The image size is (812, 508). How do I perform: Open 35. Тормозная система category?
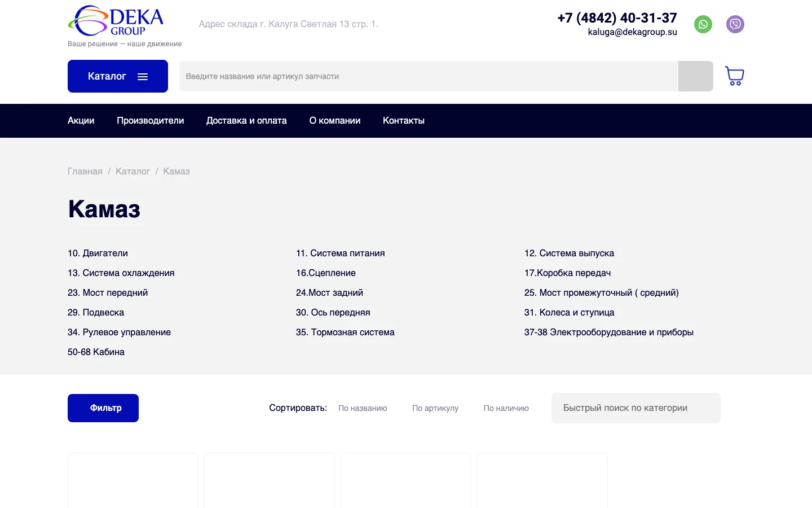pyautogui.click(x=345, y=332)
